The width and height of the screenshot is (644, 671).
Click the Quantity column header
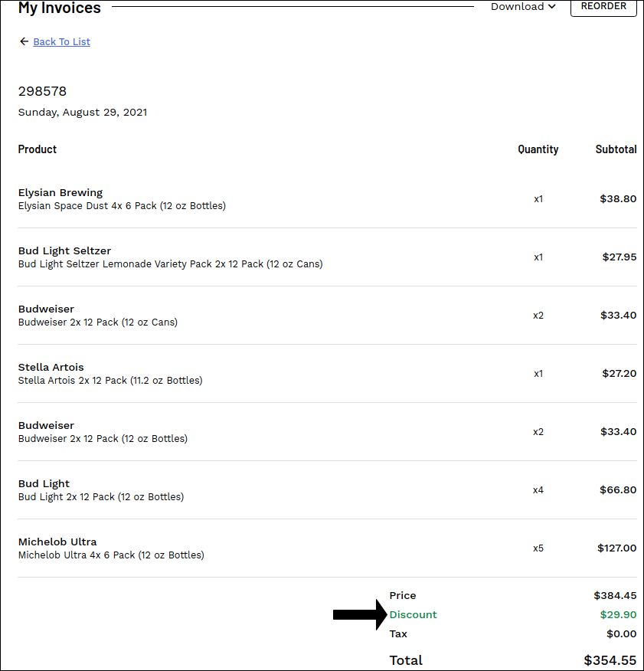538,149
